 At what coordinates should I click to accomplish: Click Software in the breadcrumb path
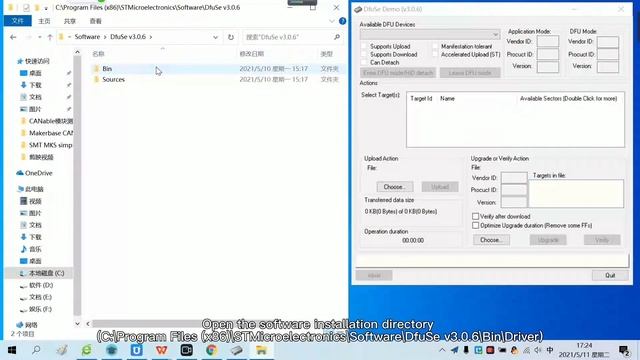click(87, 37)
